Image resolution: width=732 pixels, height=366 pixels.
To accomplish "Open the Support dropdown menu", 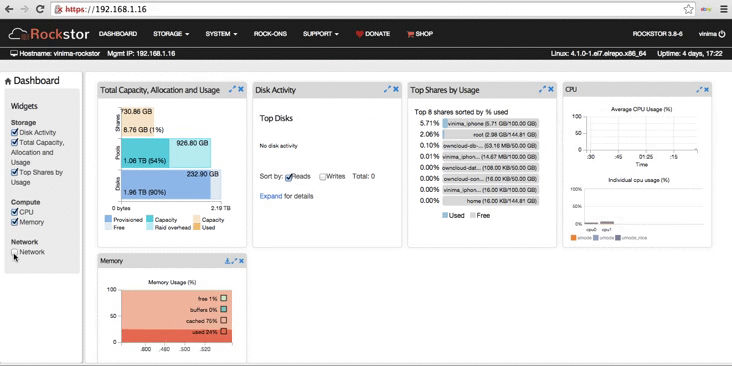I will click(321, 34).
